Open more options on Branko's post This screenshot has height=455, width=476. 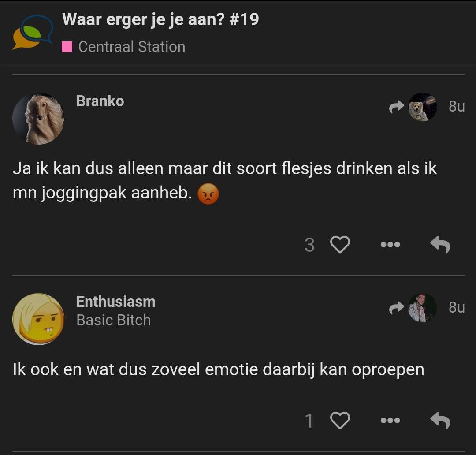[x=390, y=245]
